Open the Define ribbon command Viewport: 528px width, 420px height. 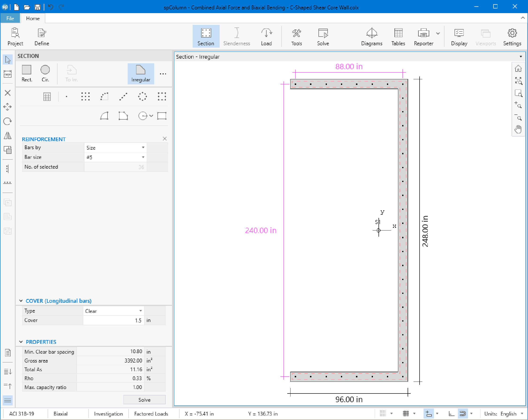(42, 37)
